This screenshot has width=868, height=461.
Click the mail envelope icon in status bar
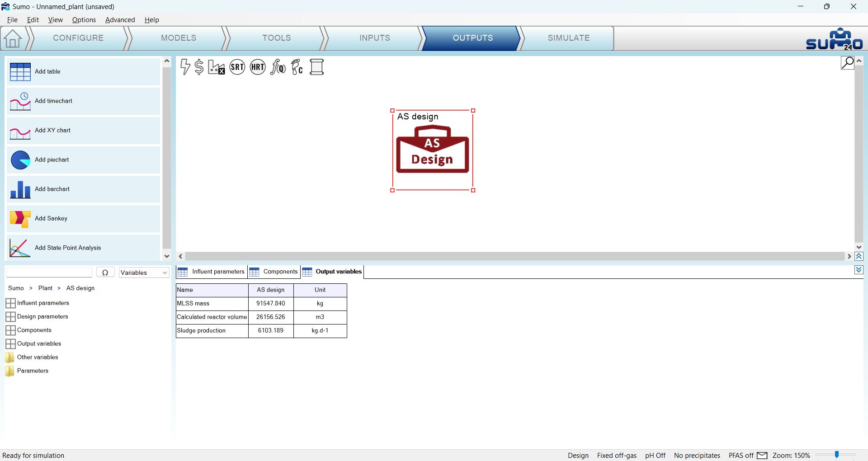[x=762, y=455]
